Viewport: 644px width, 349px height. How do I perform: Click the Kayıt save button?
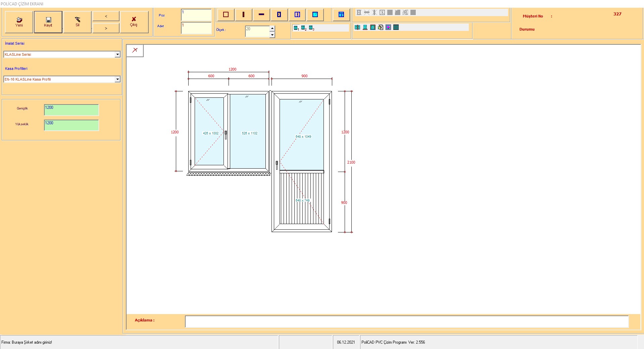[48, 22]
